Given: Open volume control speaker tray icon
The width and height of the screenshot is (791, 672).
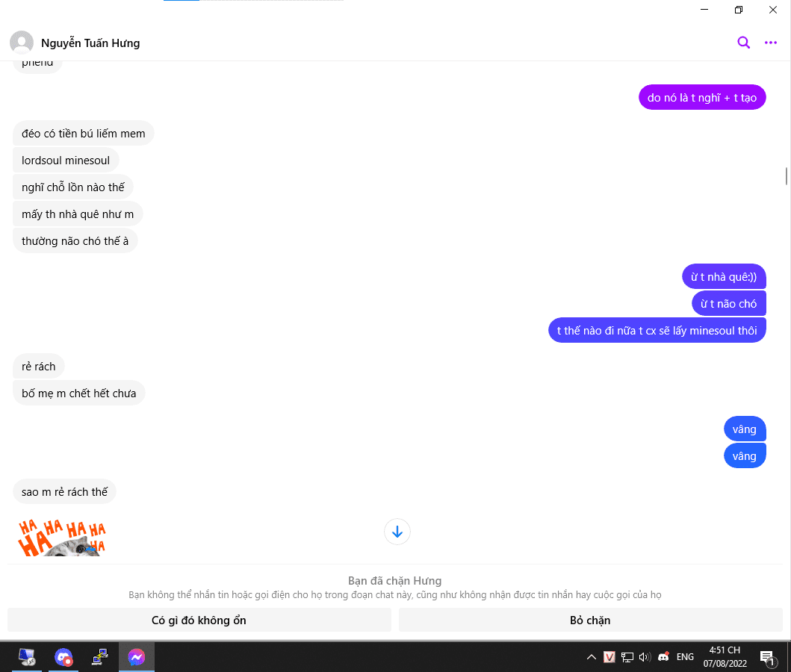Looking at the screenshot, I should point(645,657).
